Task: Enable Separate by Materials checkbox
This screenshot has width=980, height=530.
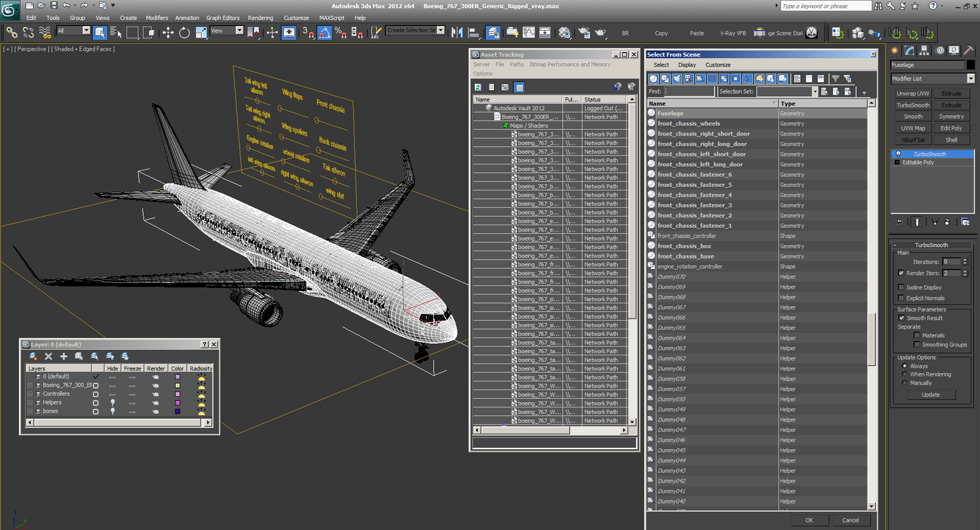Action: click(917, 335)
